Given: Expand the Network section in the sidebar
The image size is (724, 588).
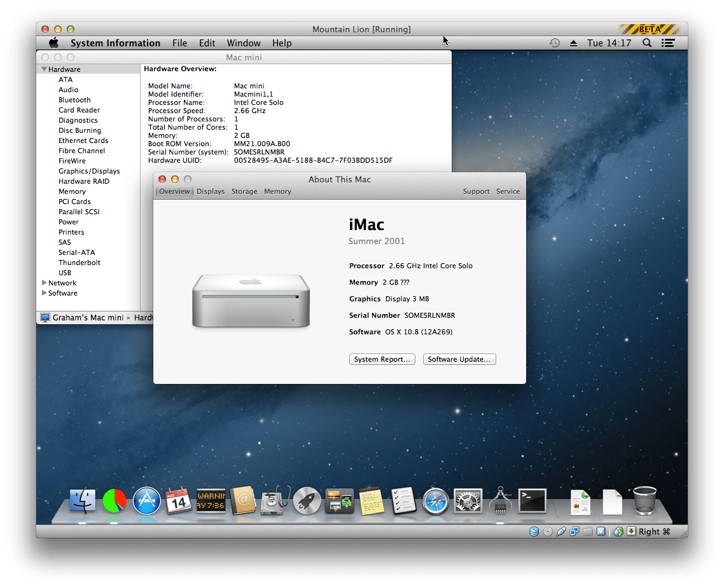Looking at the screenshot, I should coord(45,282).
